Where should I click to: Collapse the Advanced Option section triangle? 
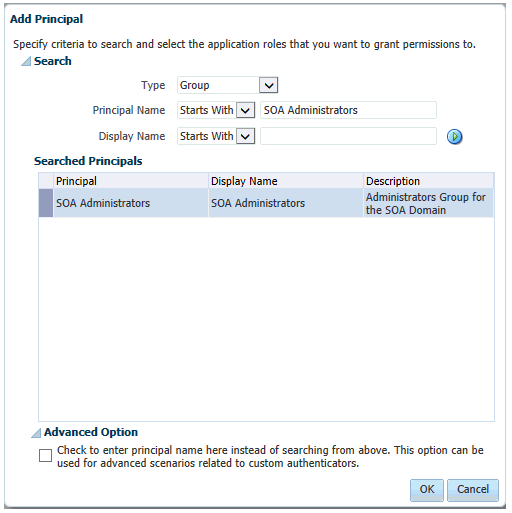click(36, 432)
